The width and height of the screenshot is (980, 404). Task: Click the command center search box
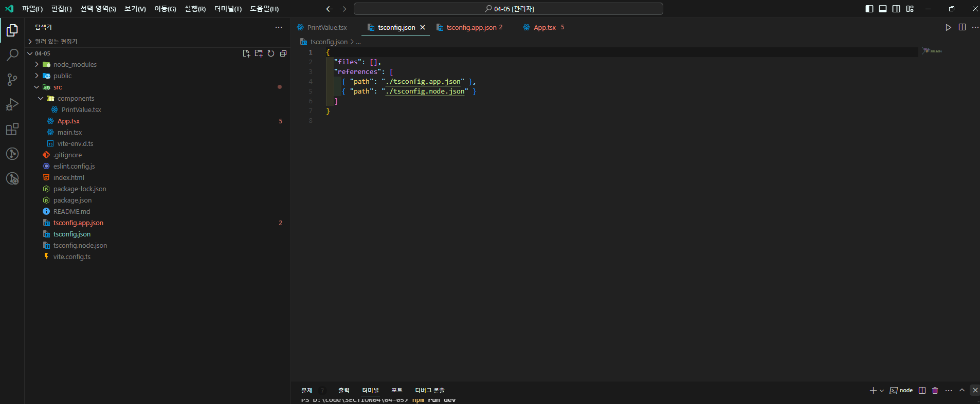coord(508,9)
